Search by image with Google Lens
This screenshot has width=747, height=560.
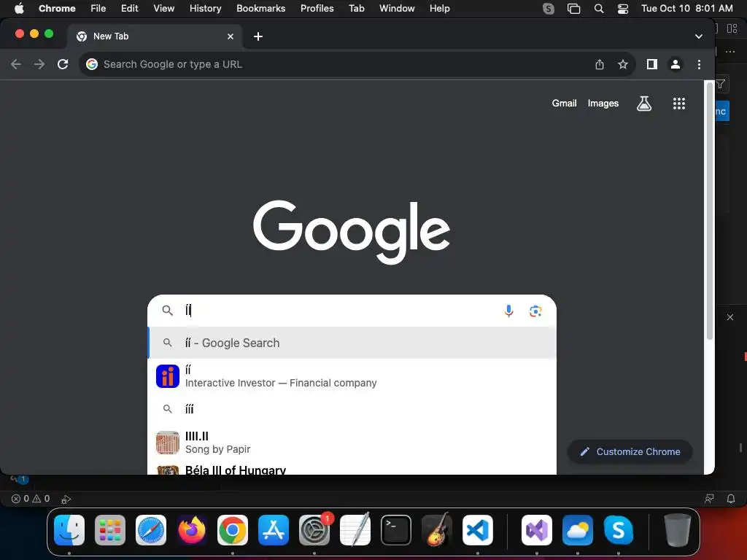535,311
